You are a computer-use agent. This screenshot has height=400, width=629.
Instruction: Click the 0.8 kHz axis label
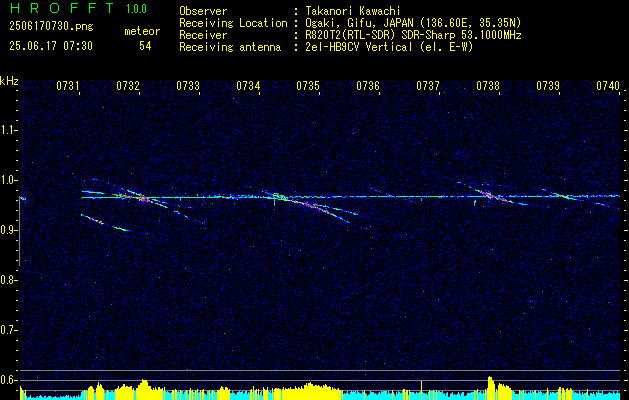pyautogui.click(x=8, y=280)
